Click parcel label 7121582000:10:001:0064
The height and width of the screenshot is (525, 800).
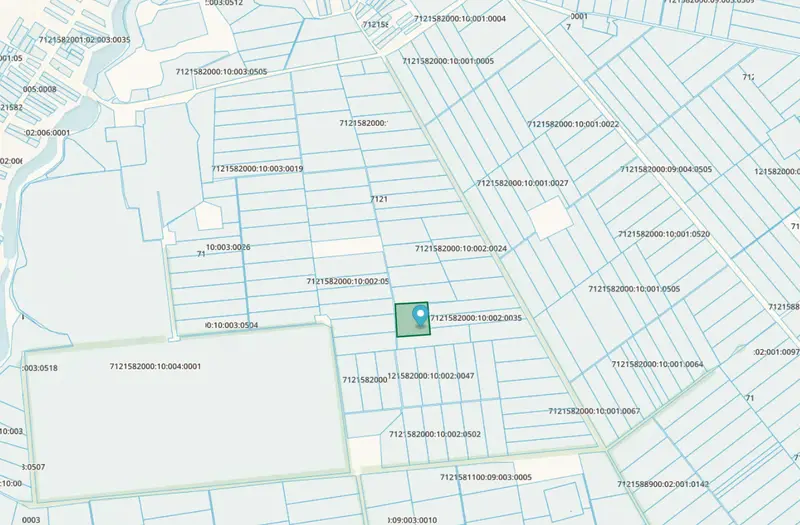coord(657,364)
